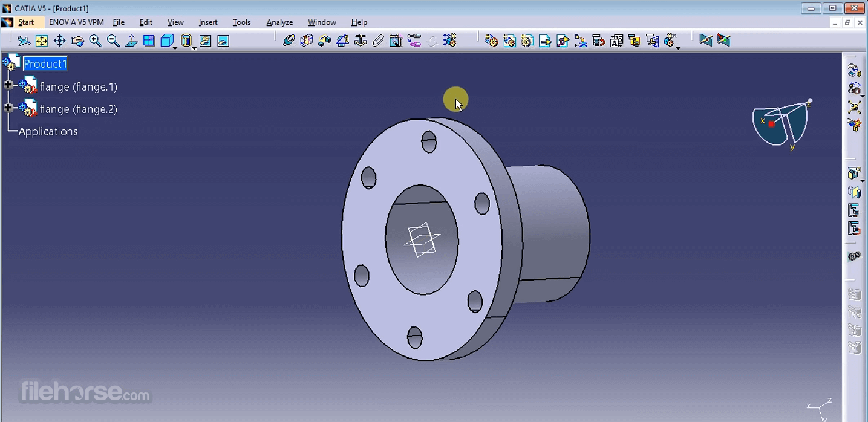The width and height of the screenshot is (868, 422).
Task: Click the Manage Representations icon
Action: [652, 41]
